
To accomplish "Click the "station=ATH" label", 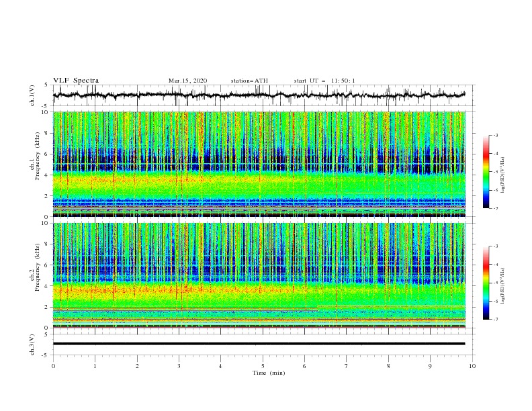I will click(249, 81).
